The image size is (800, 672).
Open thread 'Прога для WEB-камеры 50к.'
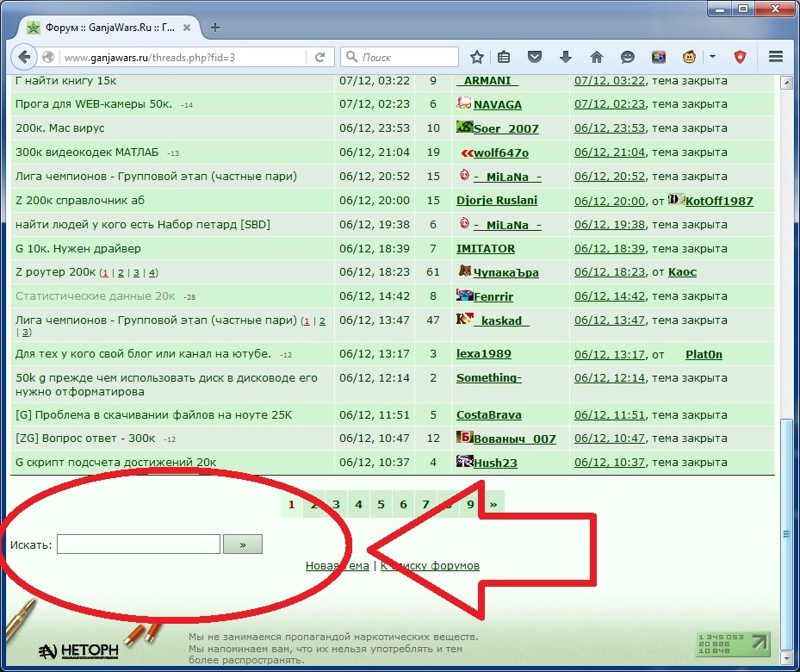[94, 104]
